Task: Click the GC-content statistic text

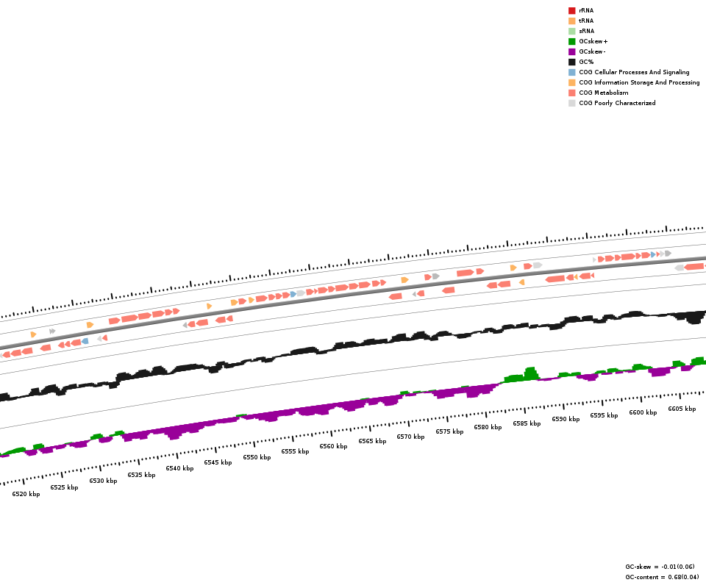Action: [662, 577]
